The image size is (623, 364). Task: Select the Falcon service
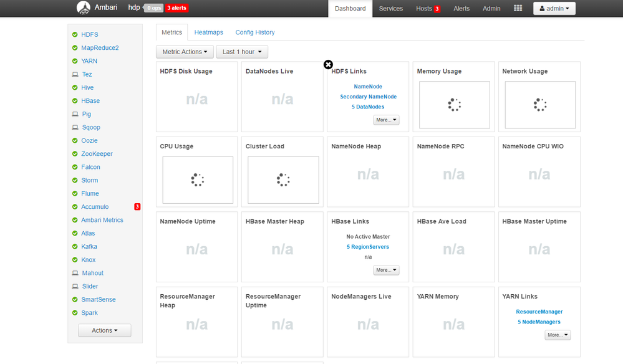(x=90, y=167)
